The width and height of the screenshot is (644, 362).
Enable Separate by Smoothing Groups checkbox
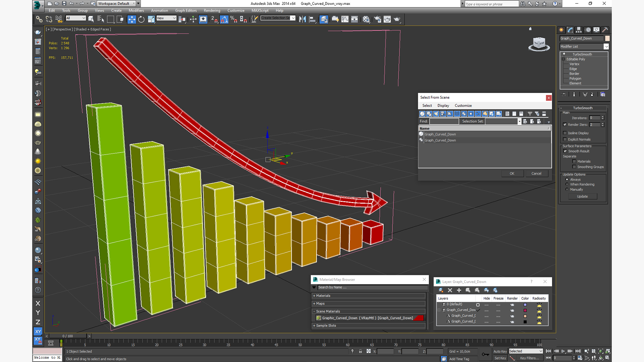574,167
